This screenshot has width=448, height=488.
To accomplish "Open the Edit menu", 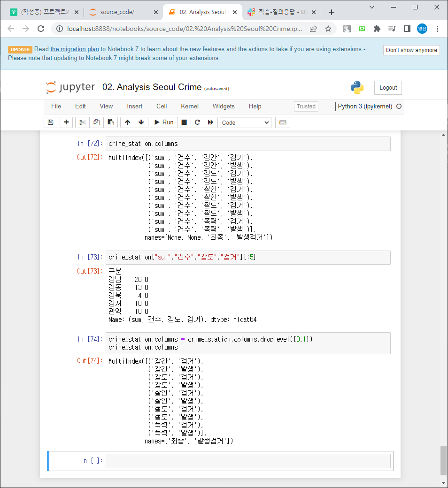I will [80, 107].
